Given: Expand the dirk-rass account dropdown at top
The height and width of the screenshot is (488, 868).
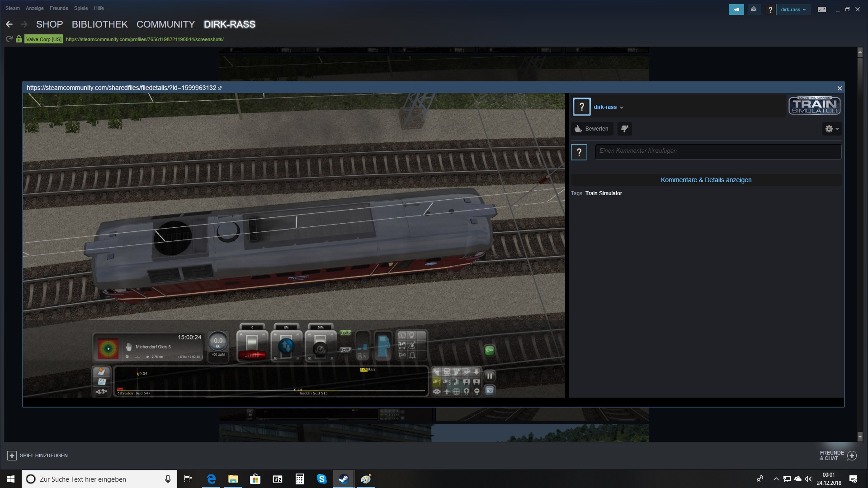Looking at the screenshot, I should (793, 9).
